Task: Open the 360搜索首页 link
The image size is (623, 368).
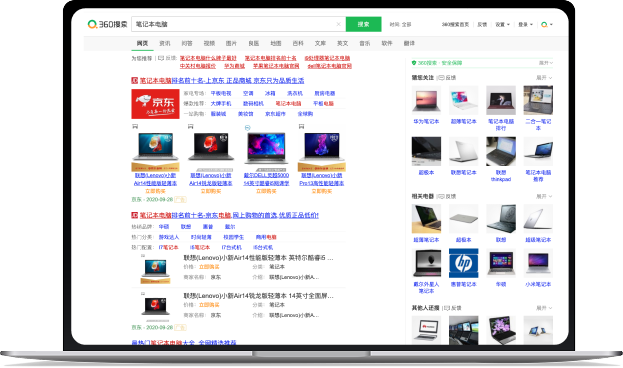Action: tap(455, 25)
